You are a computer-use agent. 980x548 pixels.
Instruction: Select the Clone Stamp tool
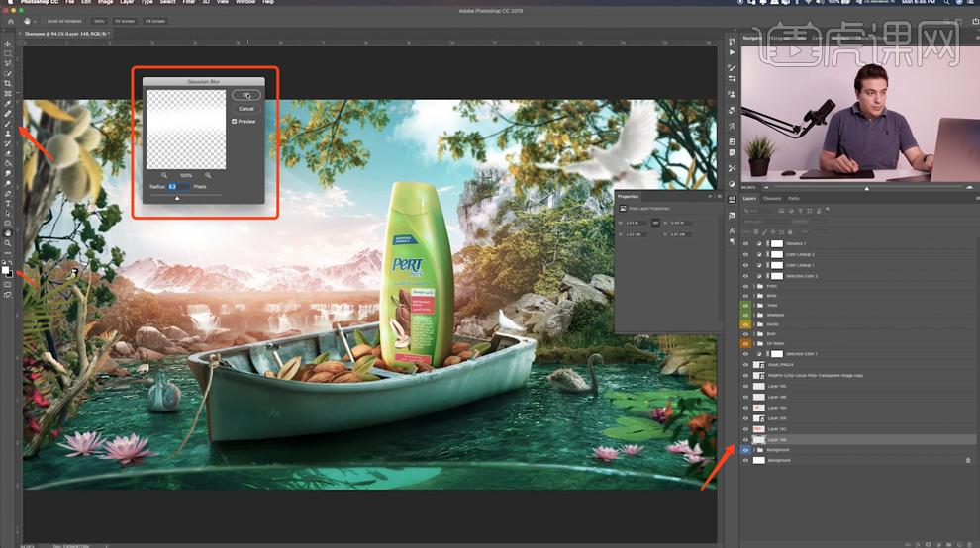point(8,134)
